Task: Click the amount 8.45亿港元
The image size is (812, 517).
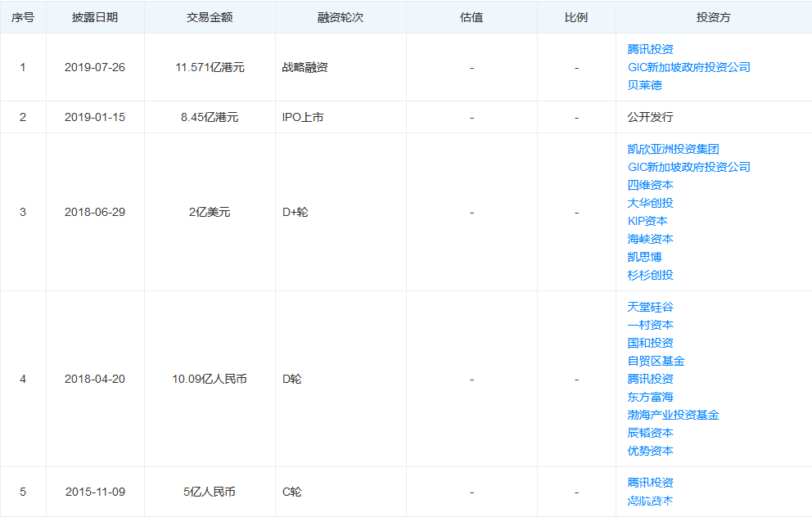Action: (x=210, y=117)
